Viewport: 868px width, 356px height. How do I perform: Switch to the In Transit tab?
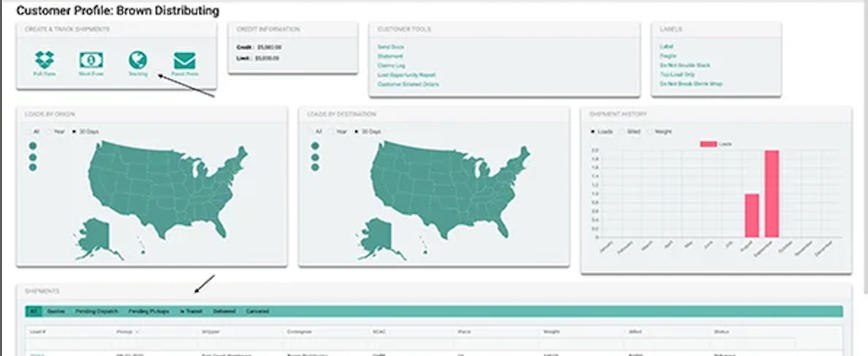pyautogui.click(x=191, y=311)
